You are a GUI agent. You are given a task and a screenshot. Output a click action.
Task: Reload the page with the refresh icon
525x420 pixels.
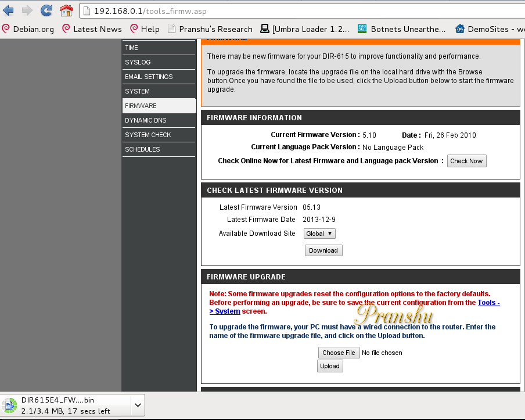(46, 10)
